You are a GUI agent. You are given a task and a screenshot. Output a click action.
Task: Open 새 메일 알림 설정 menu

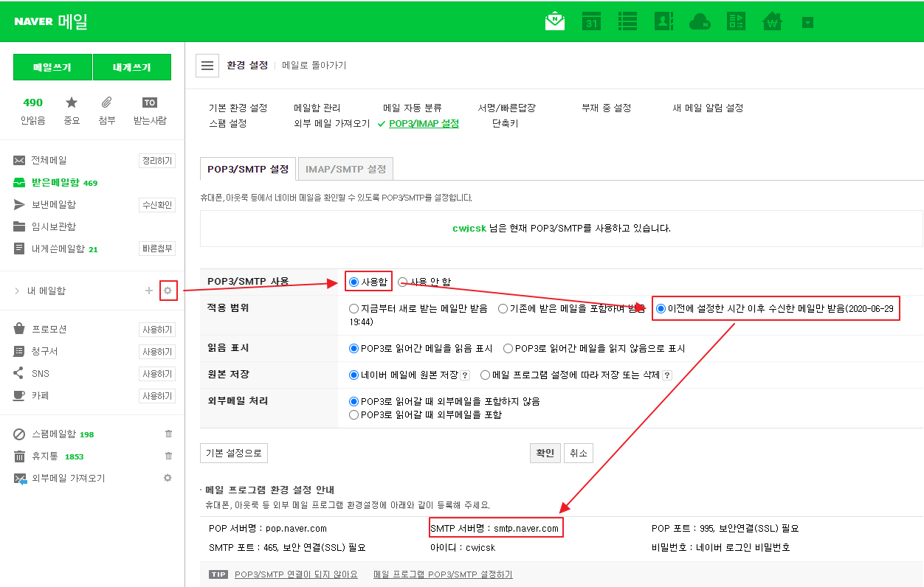708,108
